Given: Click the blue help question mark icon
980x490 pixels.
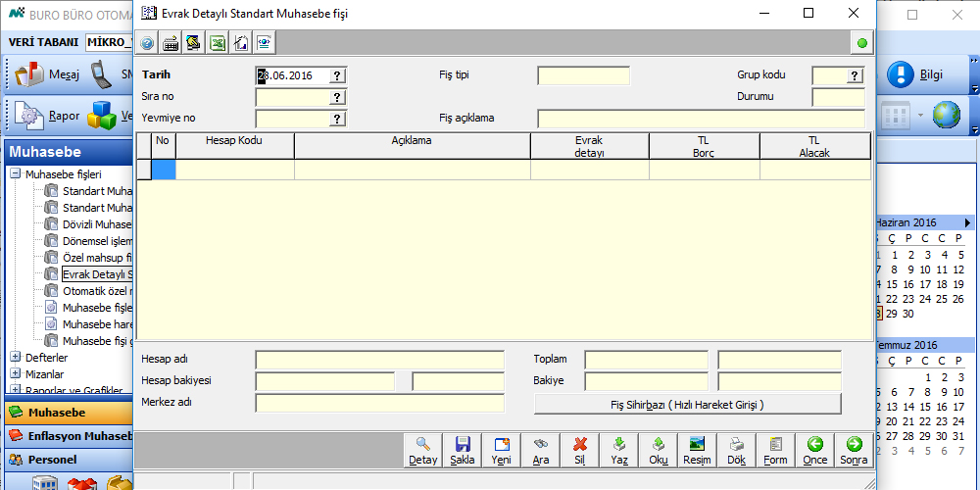Looking at the screenshot, I should (147, 43).
